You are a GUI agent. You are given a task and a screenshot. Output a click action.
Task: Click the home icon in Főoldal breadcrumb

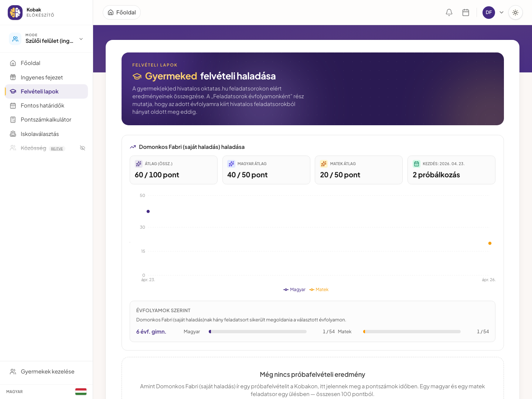tap(111, 13)
